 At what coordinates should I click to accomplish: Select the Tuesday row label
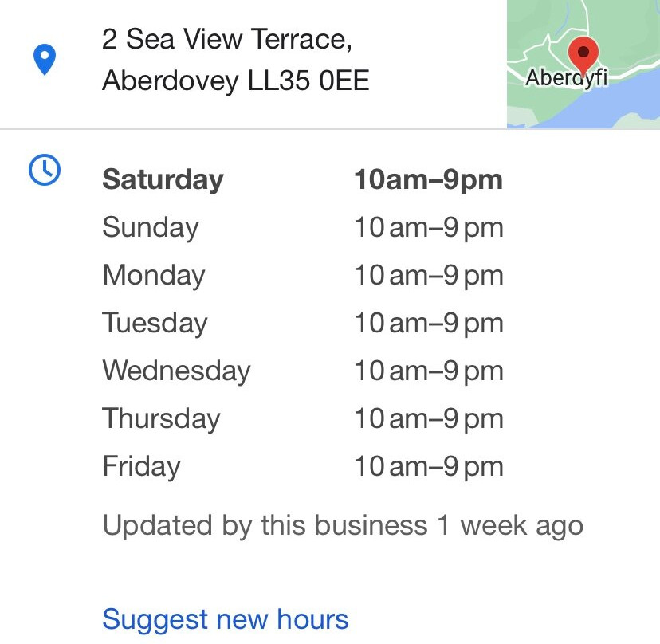[x=155, y=324]
